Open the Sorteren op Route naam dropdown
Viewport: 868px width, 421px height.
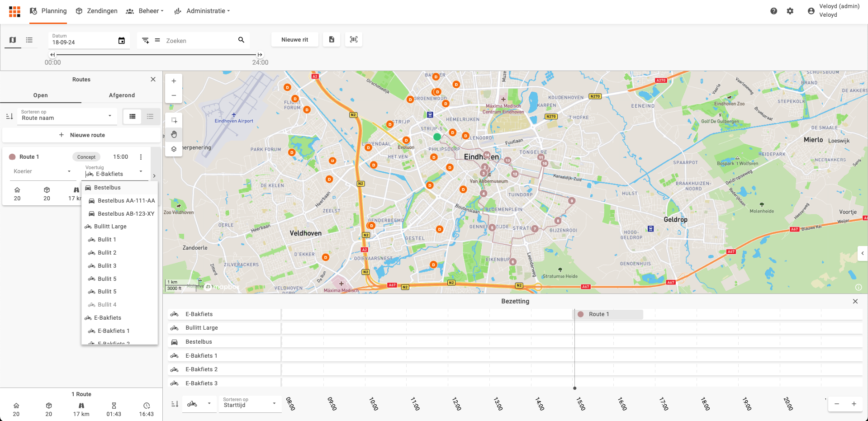[x=67, y=116]
